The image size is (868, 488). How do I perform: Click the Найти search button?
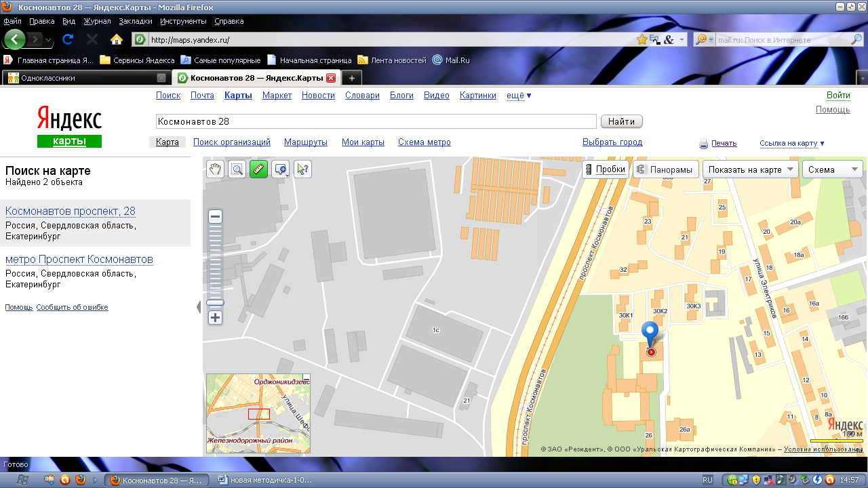621,121
